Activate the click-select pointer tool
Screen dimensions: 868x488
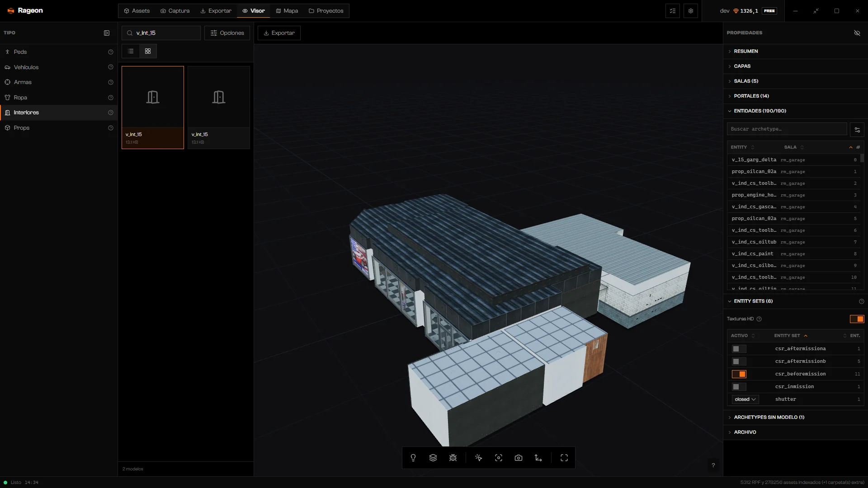click(x=478, y=458)
